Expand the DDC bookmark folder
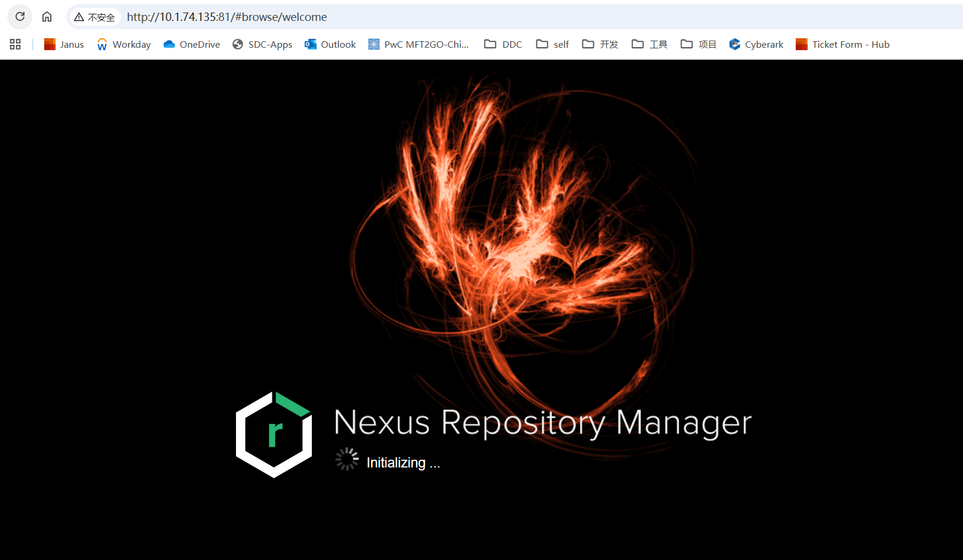The height and width of the screenshot is (560, 963). coord(503,44)
